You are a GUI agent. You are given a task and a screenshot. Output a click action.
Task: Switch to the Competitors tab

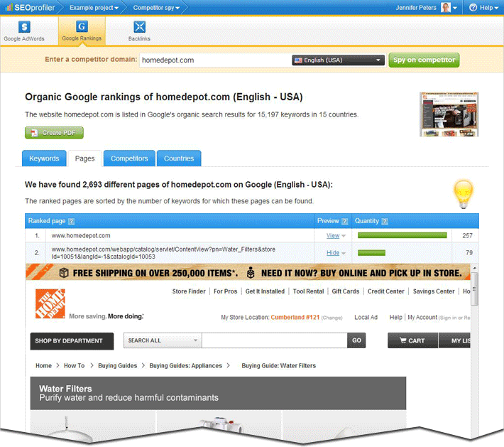pos(129,158)
